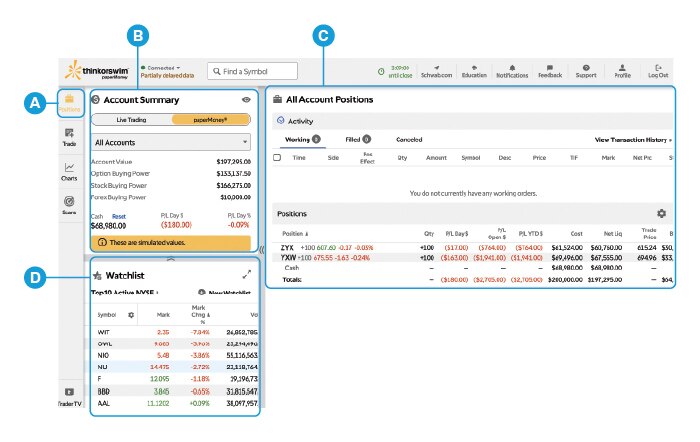Select the Working orders tab
Screen dimensions: 700x442
tap(303, 139)
